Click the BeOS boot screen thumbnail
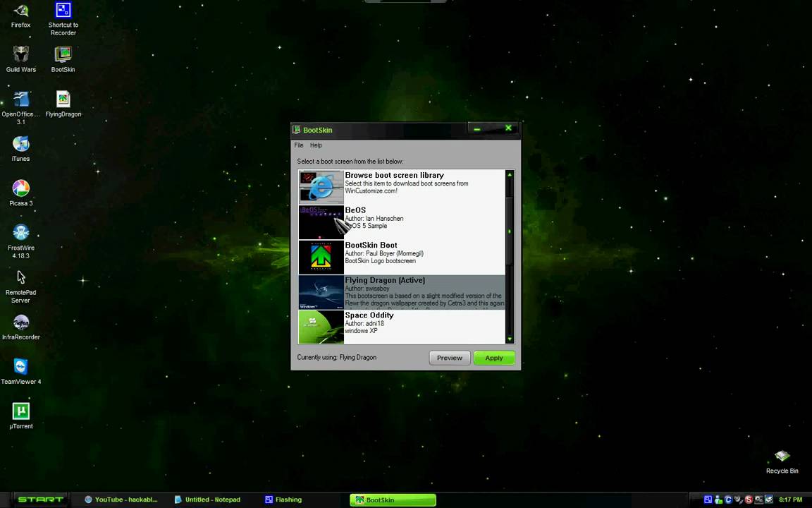 pos(321,222)
